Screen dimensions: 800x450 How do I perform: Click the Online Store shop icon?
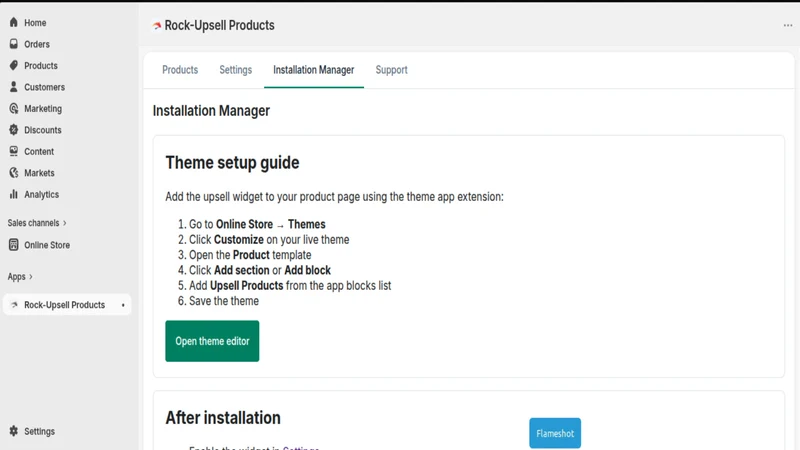coord(14,245)
